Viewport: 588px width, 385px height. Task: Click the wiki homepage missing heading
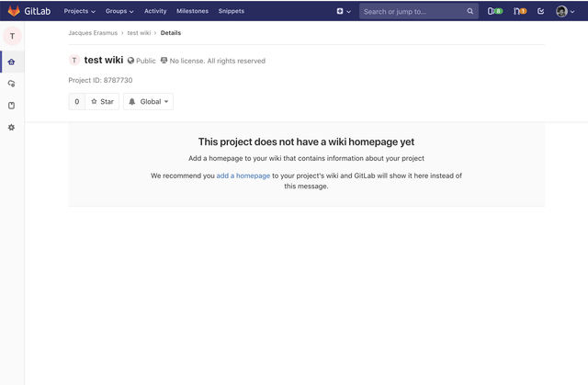(x=306, y=142)
